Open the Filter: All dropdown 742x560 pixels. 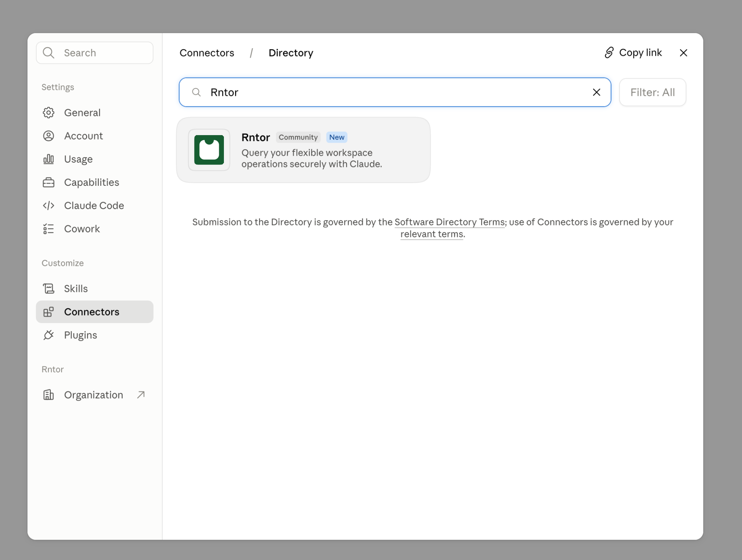pos(653,92)
